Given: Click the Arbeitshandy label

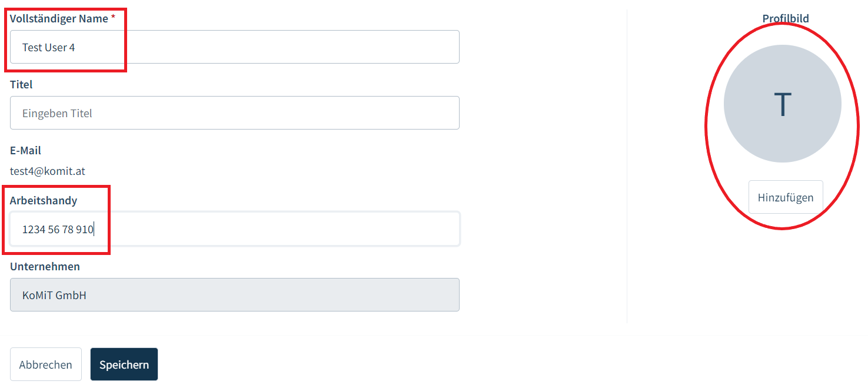Looking at the screenshot, I should (x=44, y=200).
